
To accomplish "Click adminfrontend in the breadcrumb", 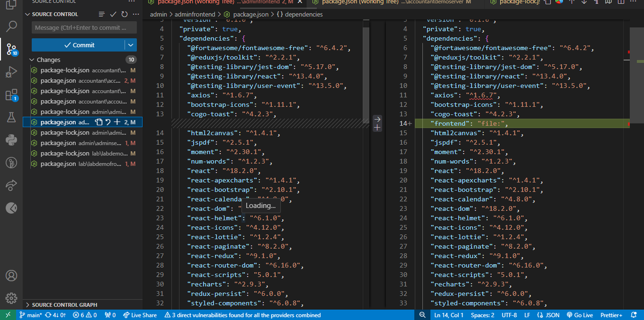I will (195, 14).
